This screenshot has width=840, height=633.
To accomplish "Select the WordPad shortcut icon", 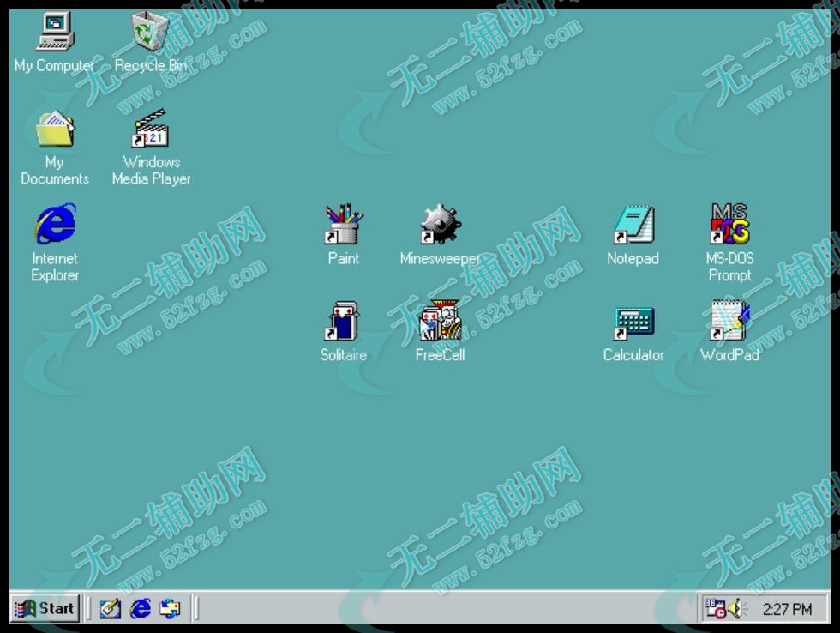I will click(x=729, y=321).
